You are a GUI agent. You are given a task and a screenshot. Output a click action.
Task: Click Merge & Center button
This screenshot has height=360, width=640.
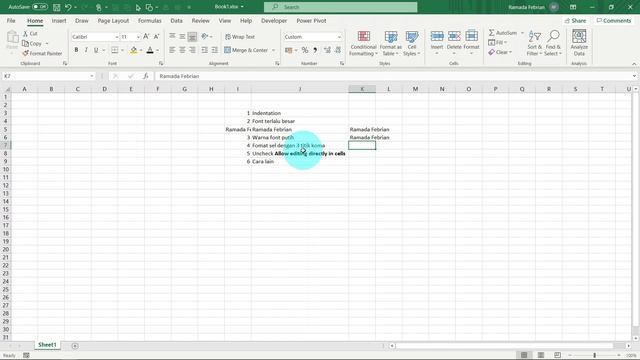(x=246, y=50)
